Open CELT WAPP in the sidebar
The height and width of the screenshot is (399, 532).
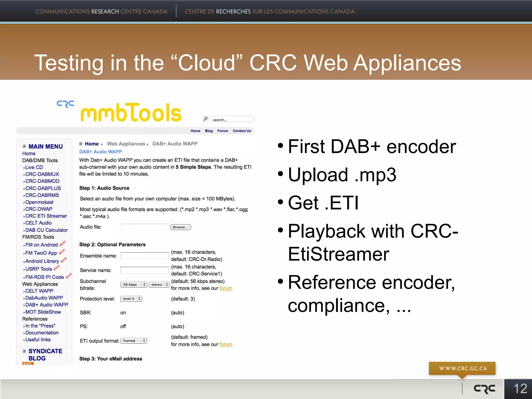tap(39, 291)
